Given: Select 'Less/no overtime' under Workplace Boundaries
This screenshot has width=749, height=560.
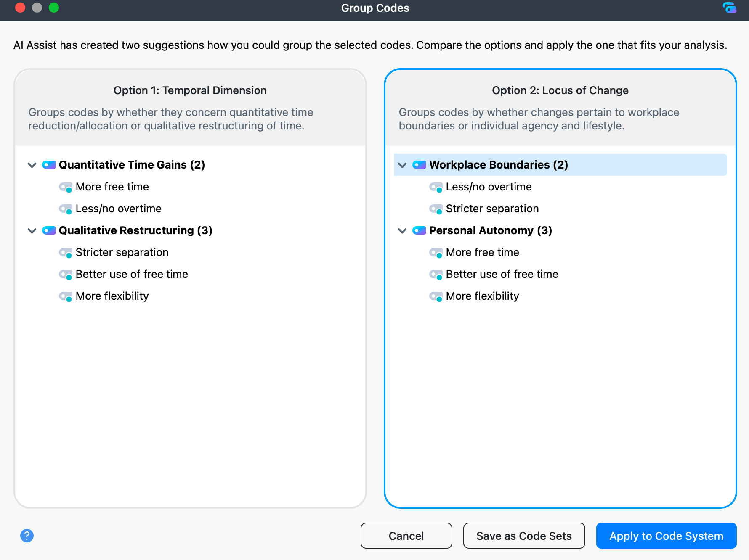Looking at the screenshot, I should coord(489,187).
